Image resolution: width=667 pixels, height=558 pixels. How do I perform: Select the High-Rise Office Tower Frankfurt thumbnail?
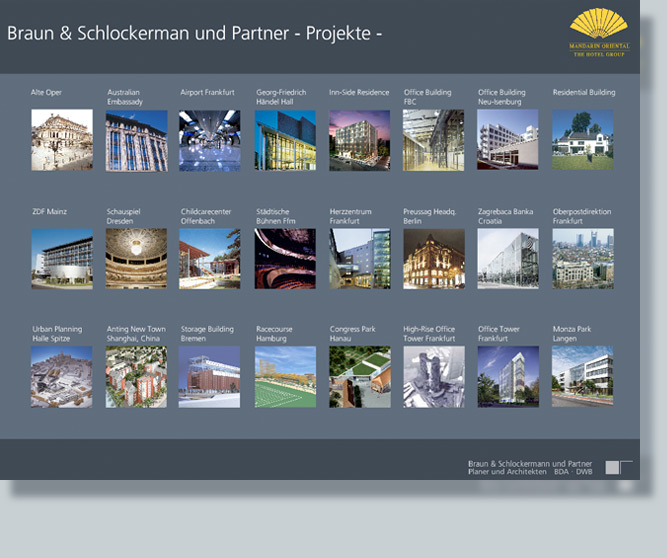pos(434,377)
